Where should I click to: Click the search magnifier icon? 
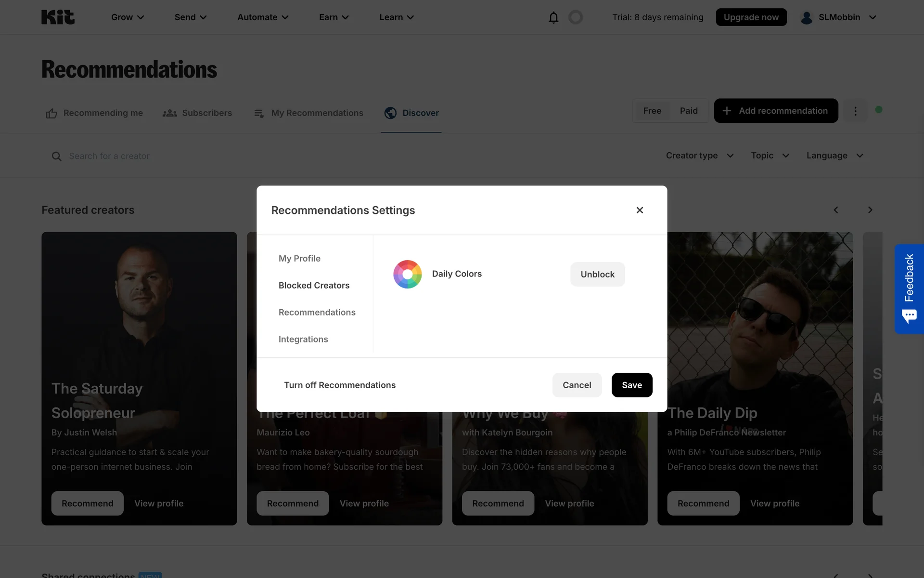coord(57,156)
